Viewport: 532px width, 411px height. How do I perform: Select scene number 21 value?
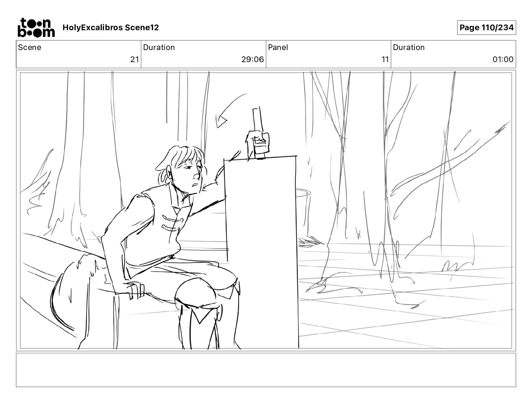[134, 59]
